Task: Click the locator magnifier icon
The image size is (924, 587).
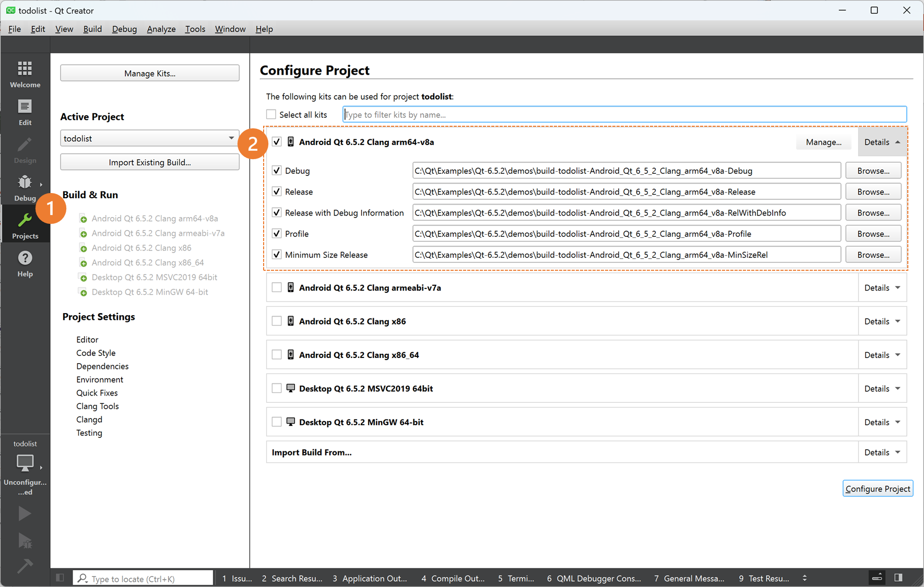Action: coord(82,578)
